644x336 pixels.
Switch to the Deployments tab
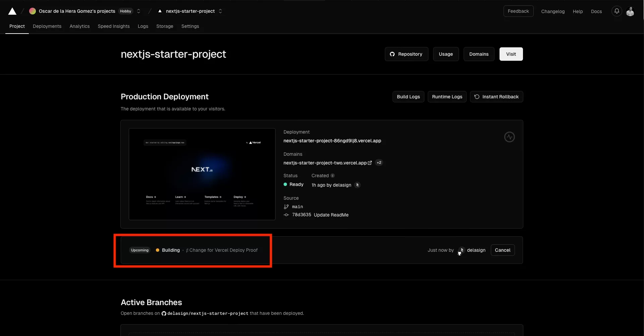pyautogui.click(x=47, y=26)
